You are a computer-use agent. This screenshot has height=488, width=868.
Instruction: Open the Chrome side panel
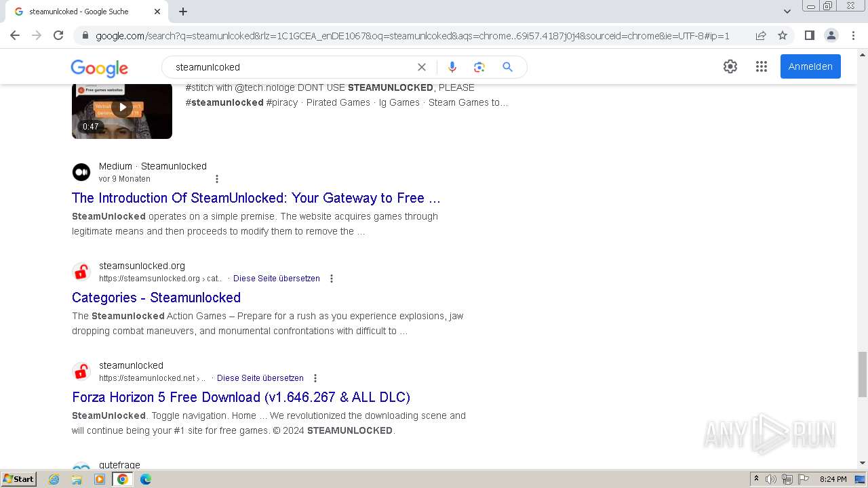(809, 35)
